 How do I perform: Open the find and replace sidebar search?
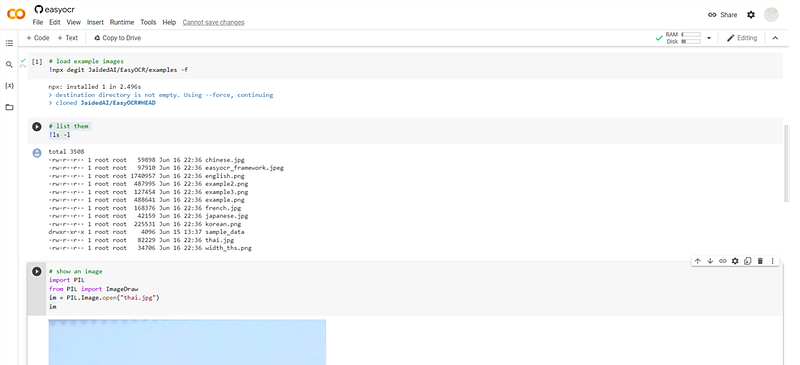click(x=9, y=64)
